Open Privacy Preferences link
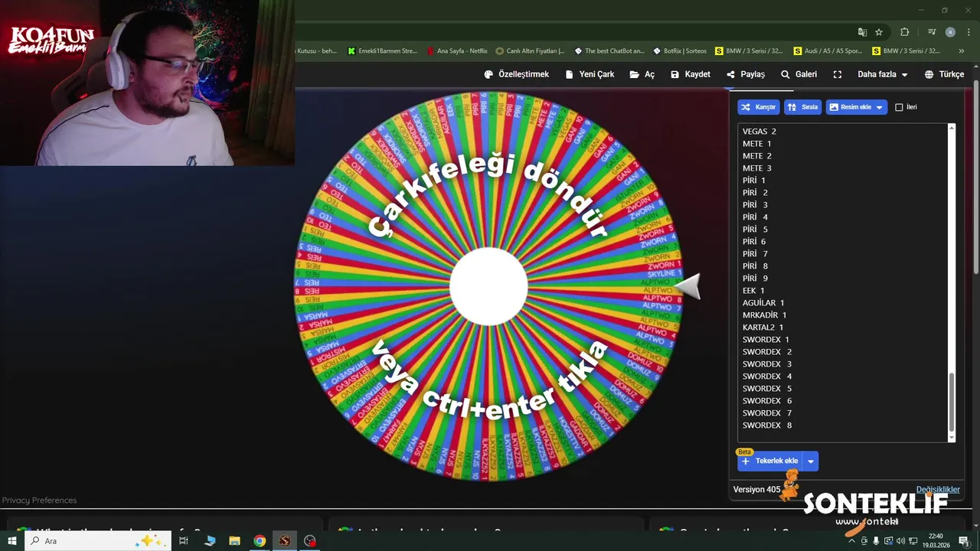The image size is (980, 551). pyautogui.click(x=39, y=500)
